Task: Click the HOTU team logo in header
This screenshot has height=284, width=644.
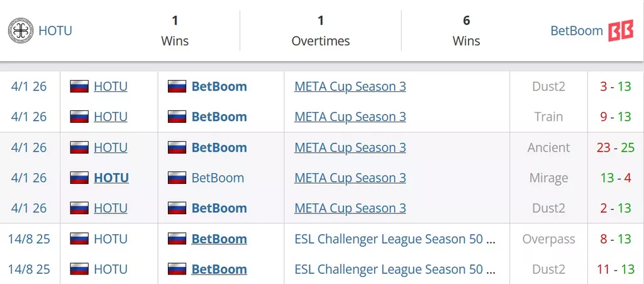Action: pyautogui.click(x=20, y=30)
